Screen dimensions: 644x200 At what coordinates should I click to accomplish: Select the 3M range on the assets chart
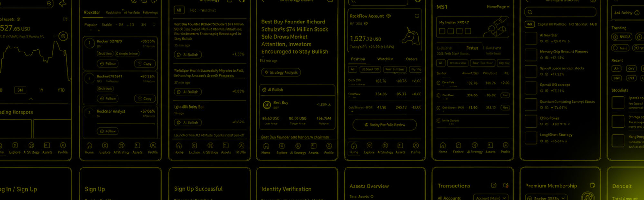(20, 90)
